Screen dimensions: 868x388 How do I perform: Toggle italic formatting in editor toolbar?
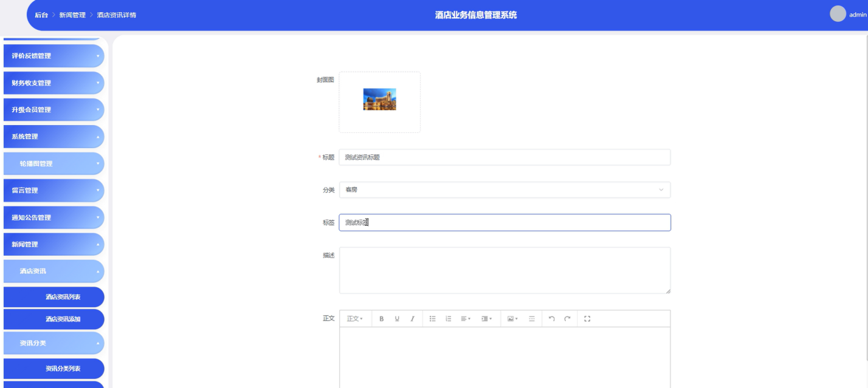point(412,319)
